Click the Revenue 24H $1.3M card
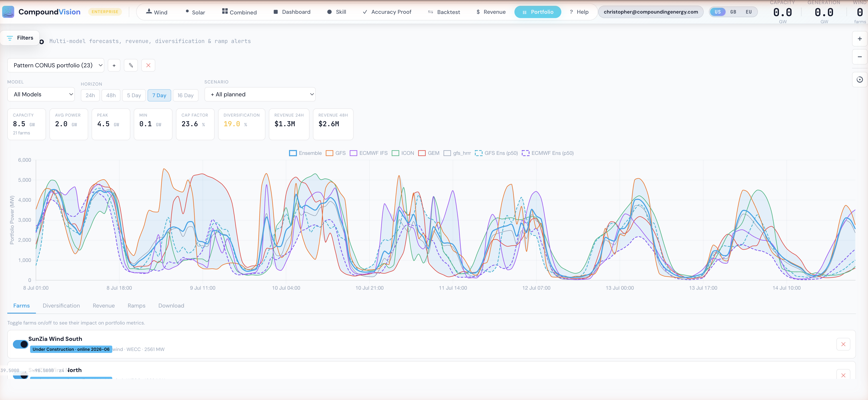This screenshot has width=868, height=400. pyautogui.click(x=289, y=124)
